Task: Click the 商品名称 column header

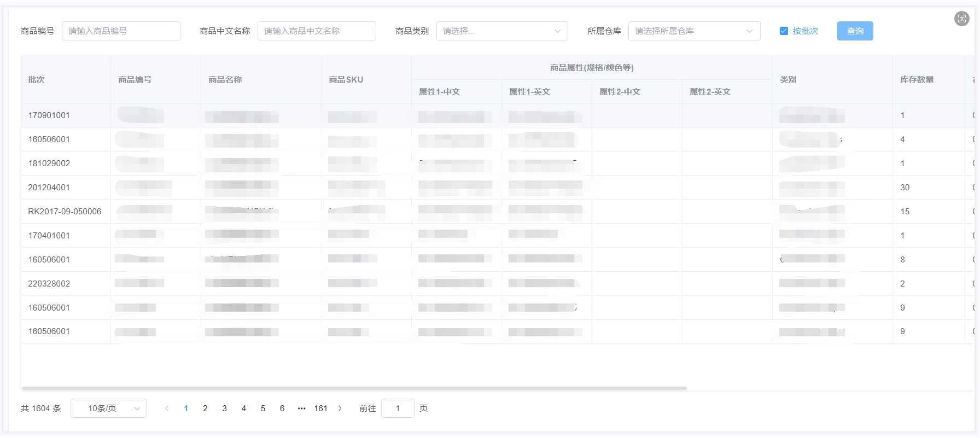Action: coord(261,80)
